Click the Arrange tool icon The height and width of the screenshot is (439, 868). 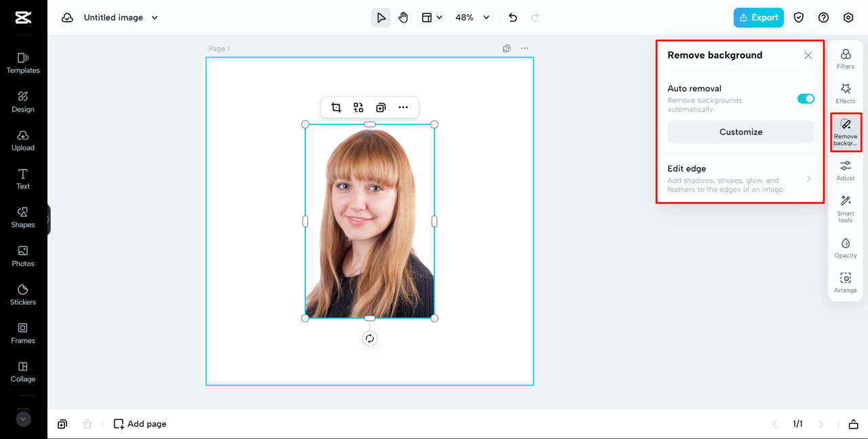click(x=845, y=282)
